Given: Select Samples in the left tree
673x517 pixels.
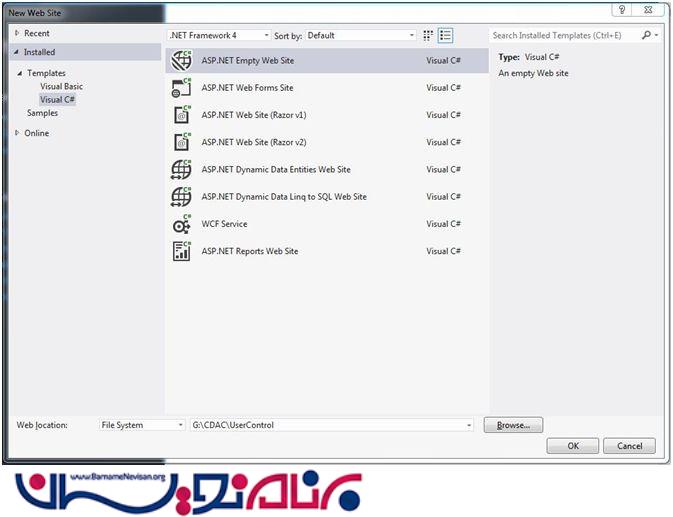Looking at the screenshot, I should tap(42, 113).
